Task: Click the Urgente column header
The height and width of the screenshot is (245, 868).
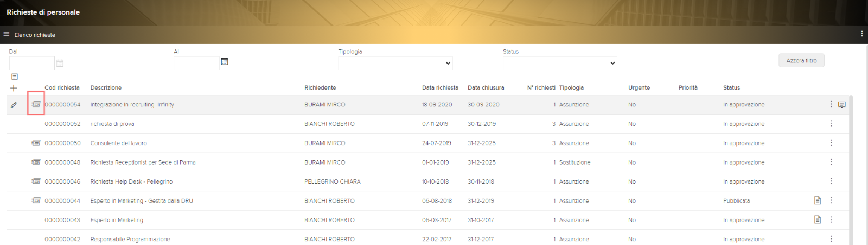Action: [x=639, y=87]
